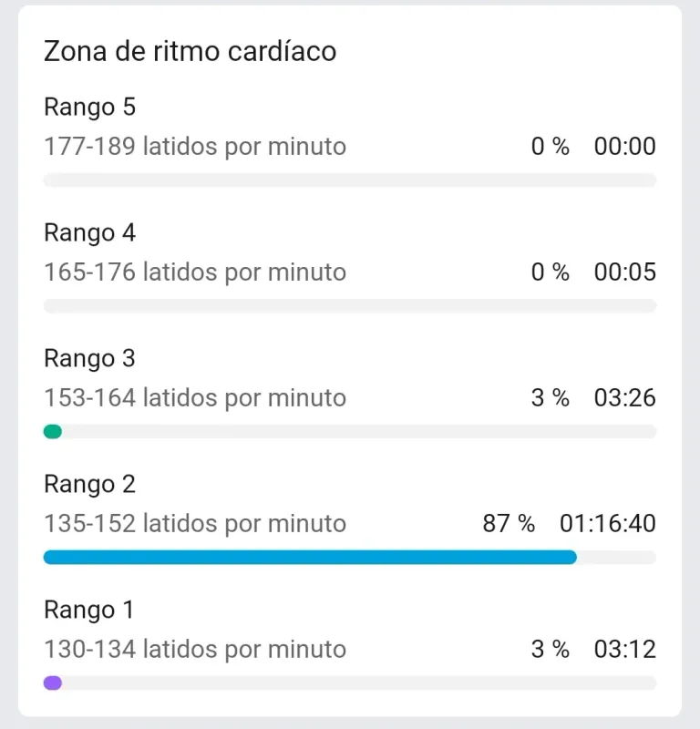
Task: Select the Rango 3 label
Action: (x=89, y=358)
